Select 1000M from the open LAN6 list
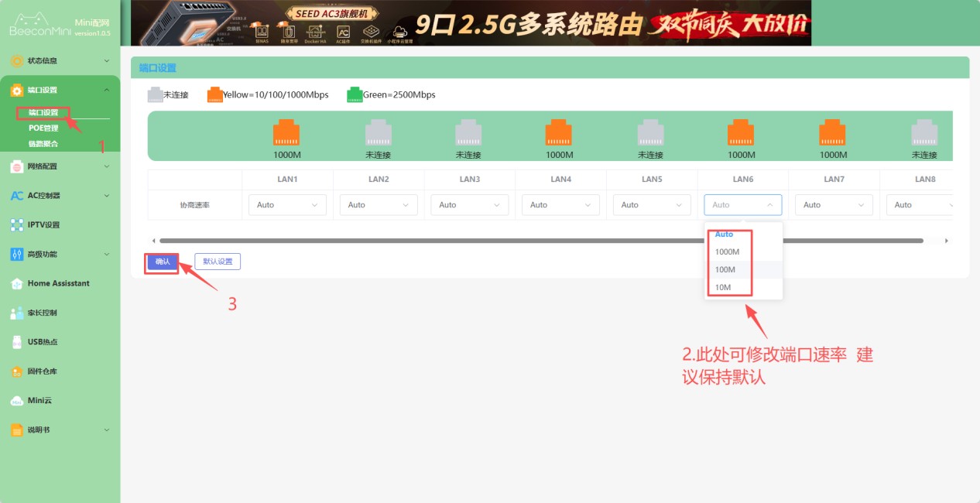980x503 pixels. coord(727,251)
